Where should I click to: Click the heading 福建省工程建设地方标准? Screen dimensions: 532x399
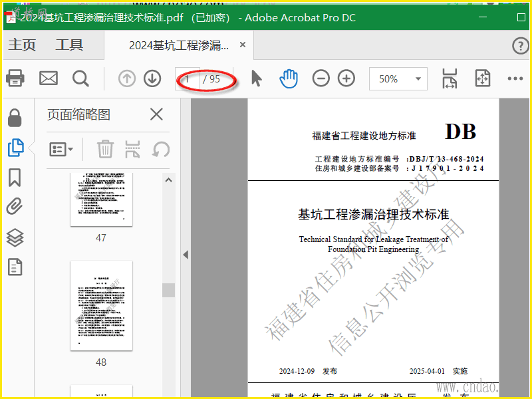click(364, 136)
